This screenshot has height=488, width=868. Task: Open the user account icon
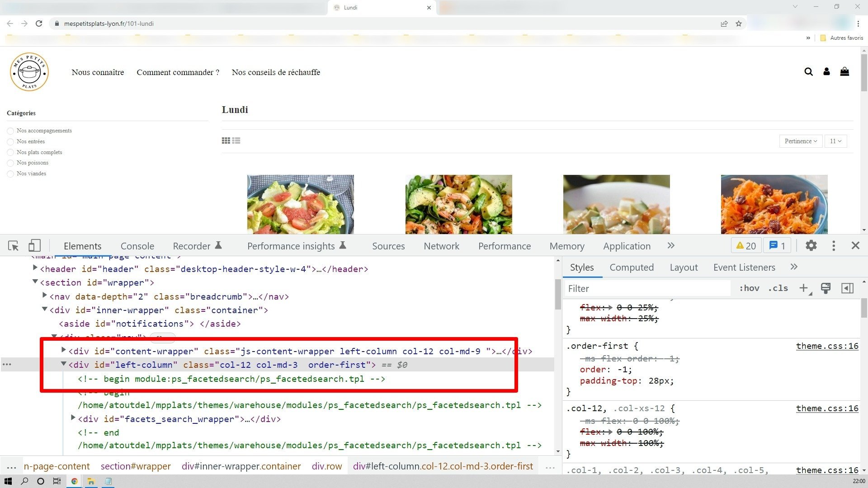pos(826,71)
